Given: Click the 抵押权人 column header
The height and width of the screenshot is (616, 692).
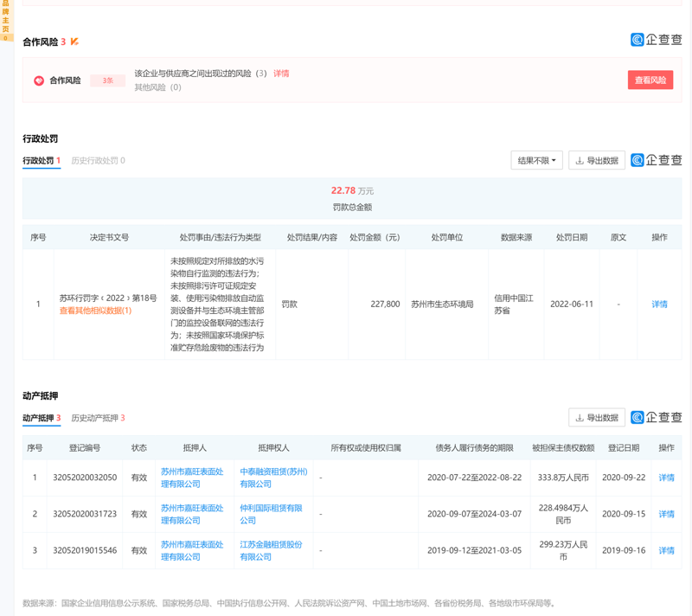Looking at the screenshot, I should point(273,448).
